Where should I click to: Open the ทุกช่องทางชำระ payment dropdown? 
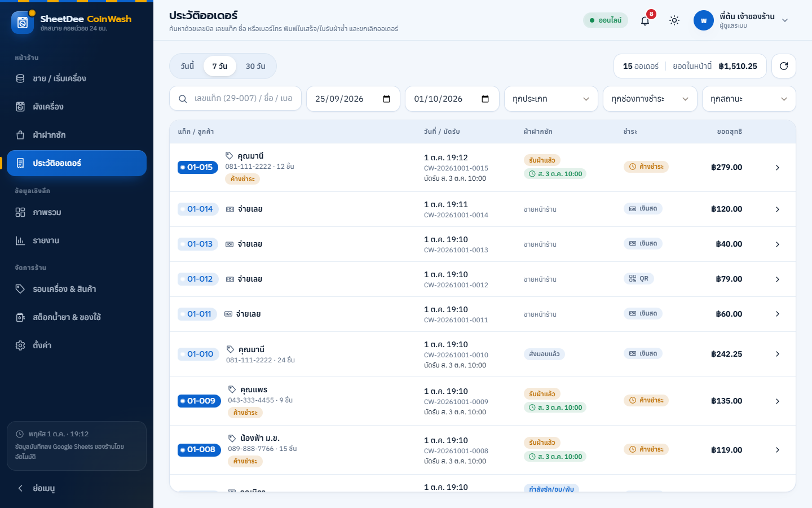[650, 99]
